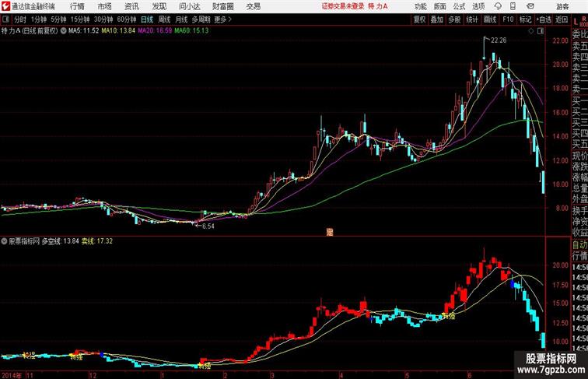Click the MA5: 11.52 label
This screenshot has height=379, width=588.
84,31
